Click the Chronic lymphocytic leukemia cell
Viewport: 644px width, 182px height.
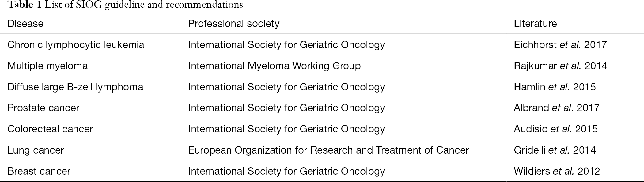point(76,45)
